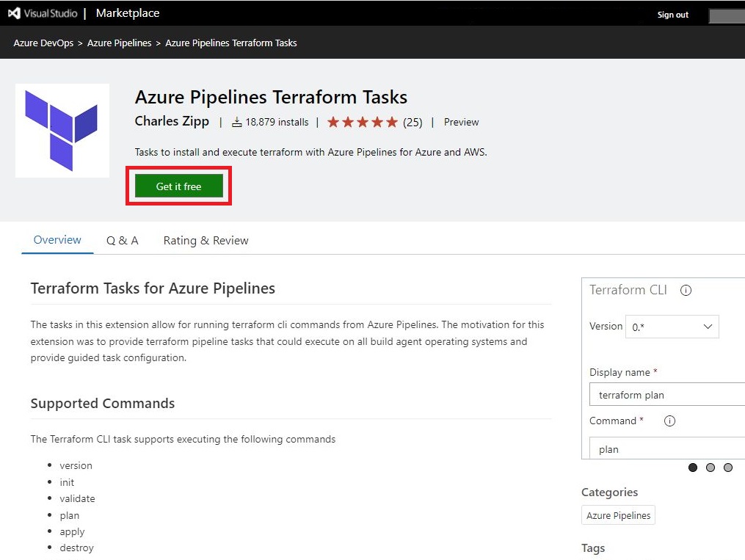Go to Azure DevOps breadcrumb

(x=43, y=43)
